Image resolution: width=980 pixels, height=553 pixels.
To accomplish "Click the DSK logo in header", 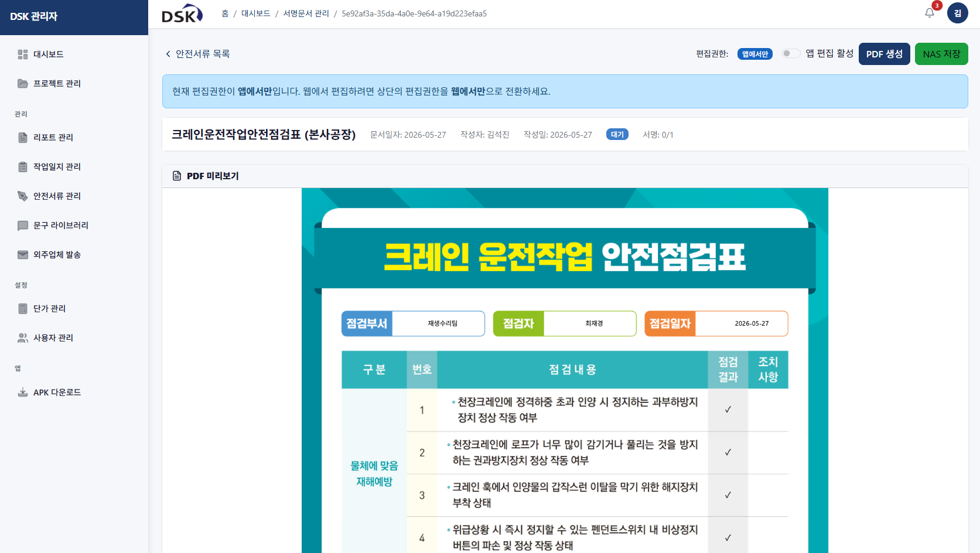I will (x=182, y=13).
